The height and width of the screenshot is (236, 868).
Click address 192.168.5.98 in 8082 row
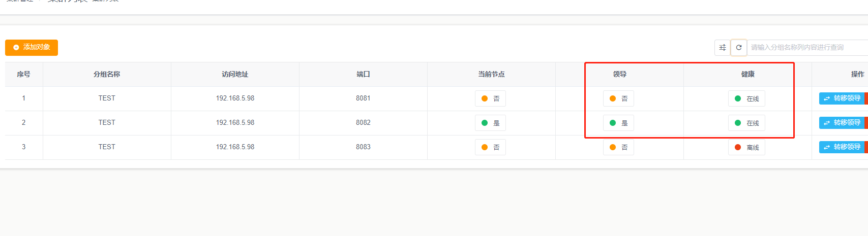pyautogui.click(x=235, y=122)
